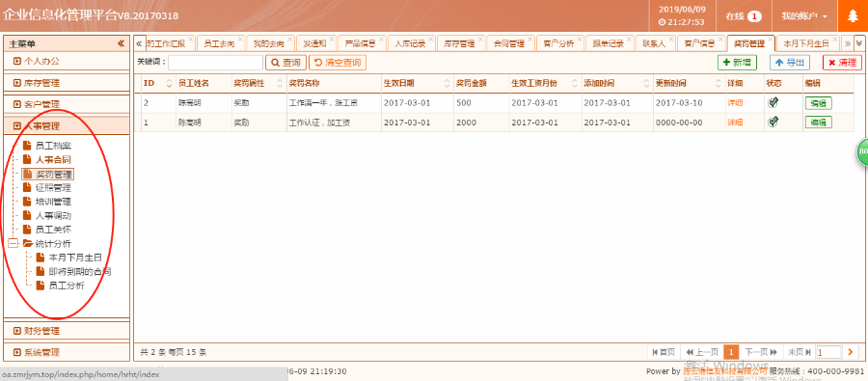Click the 在线 online users indicator

(x=744, y=16)
